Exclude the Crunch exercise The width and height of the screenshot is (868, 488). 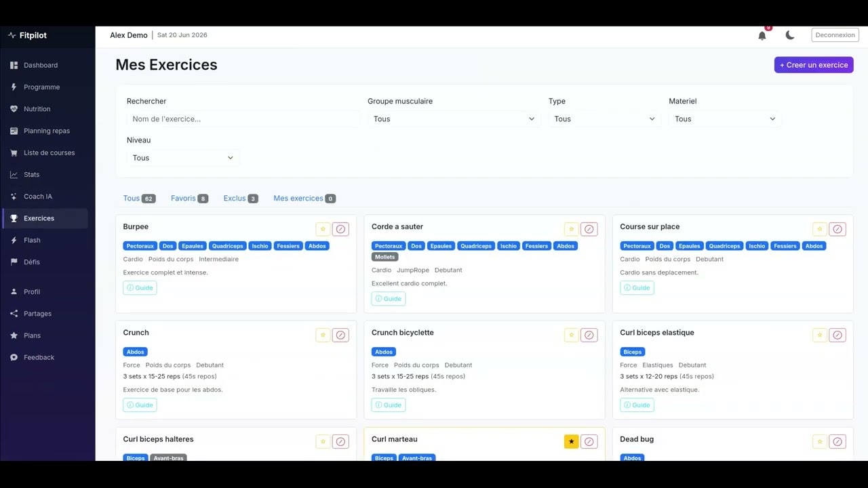pyautogui.click(x=340, y=335)
